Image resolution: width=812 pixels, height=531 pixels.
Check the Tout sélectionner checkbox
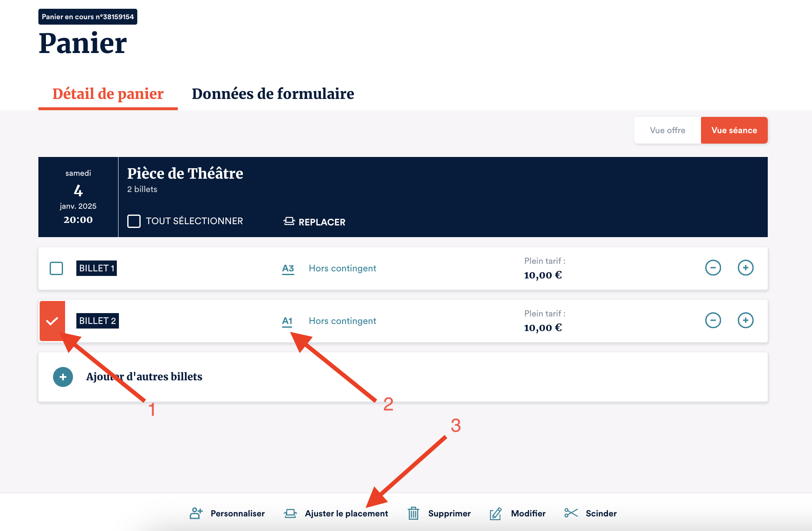134,221
